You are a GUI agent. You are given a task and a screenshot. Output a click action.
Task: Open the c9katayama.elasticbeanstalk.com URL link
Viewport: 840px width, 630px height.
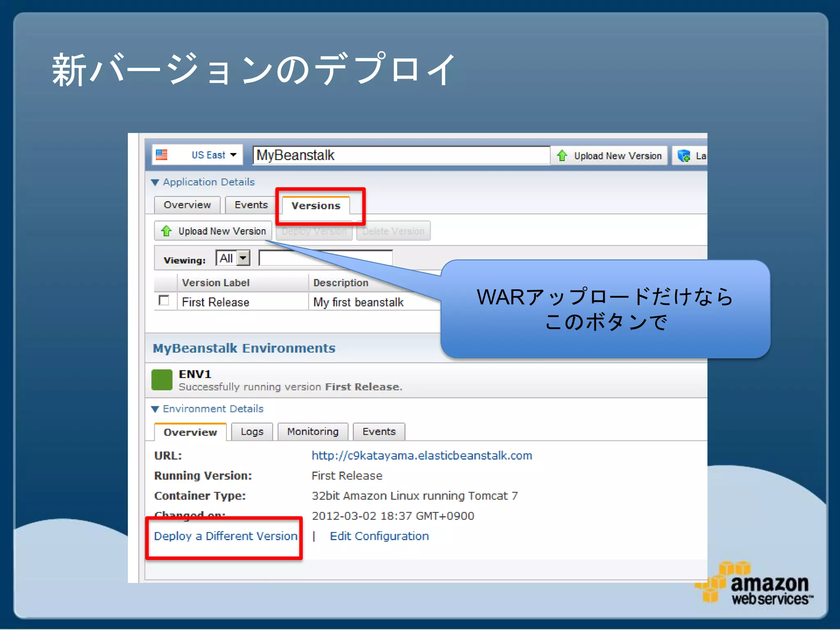(x=422, y=456)
